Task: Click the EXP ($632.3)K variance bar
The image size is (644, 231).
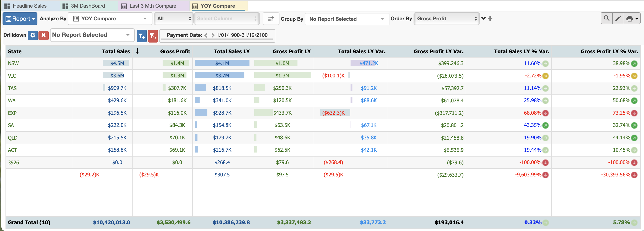Action: [x=335, y=113]
